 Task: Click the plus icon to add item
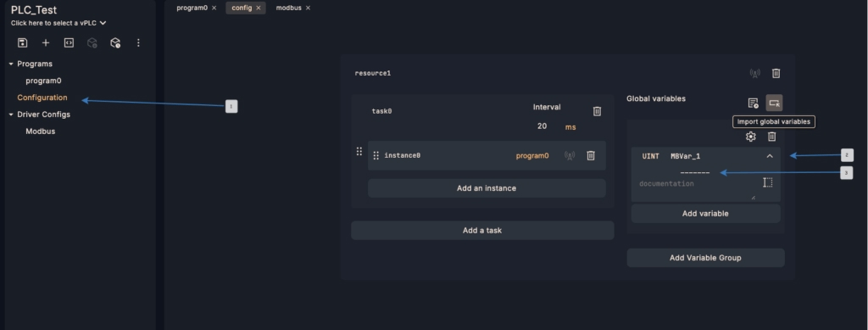[46, 42]
